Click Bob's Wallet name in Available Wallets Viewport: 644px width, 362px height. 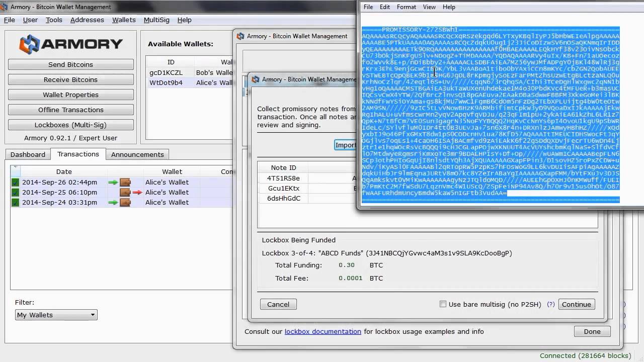214,72
